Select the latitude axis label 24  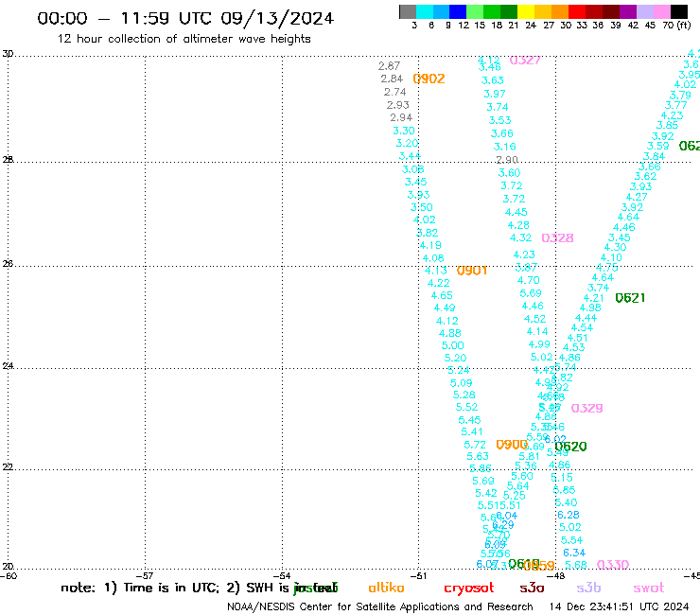coord(8,366)
